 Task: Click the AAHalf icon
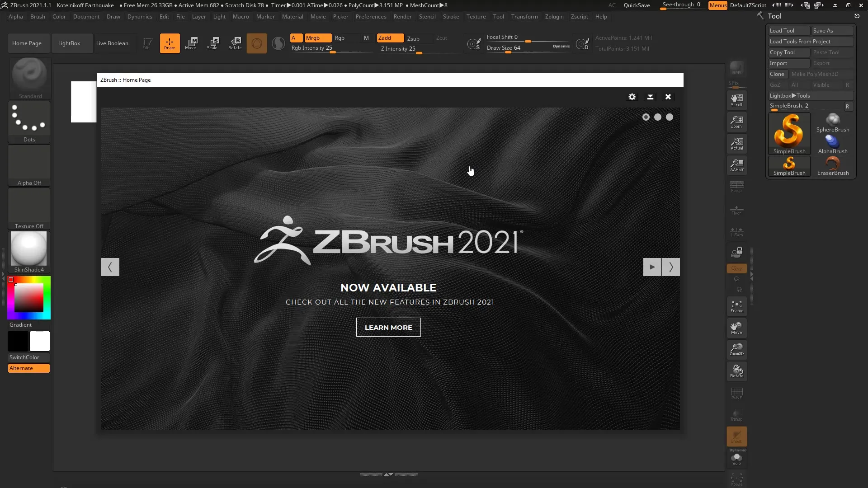(x=736, y=165)
